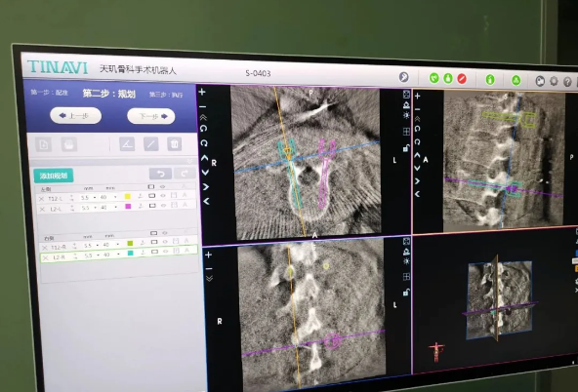Switch to step one 配准 tab
Screen dimensions: 578x392
[x=49, y=93]
